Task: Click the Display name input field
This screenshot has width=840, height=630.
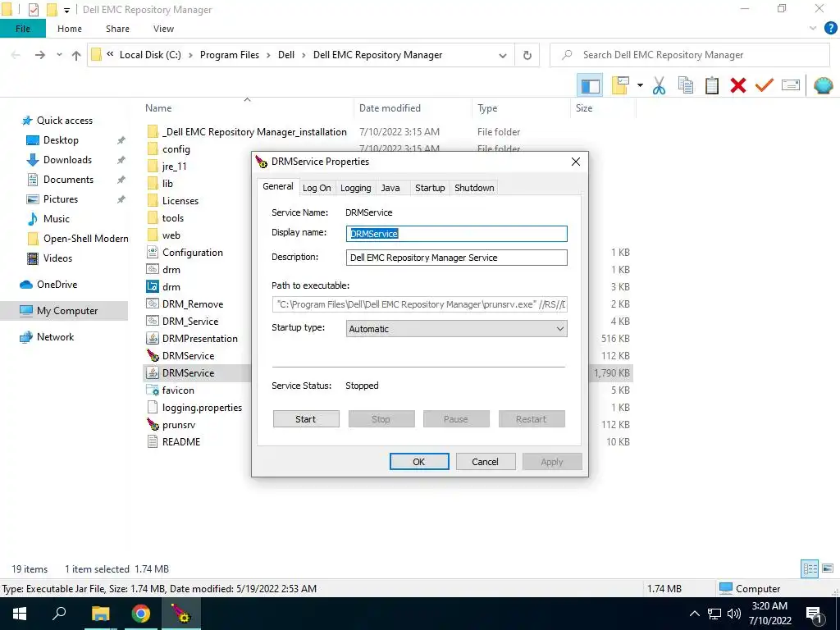Action: [456, 234]
